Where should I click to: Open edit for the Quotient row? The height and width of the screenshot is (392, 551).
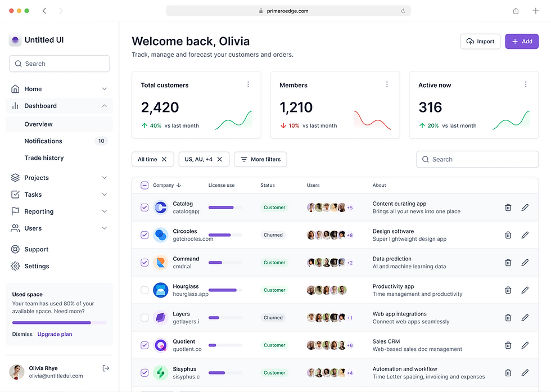[525, 345]
